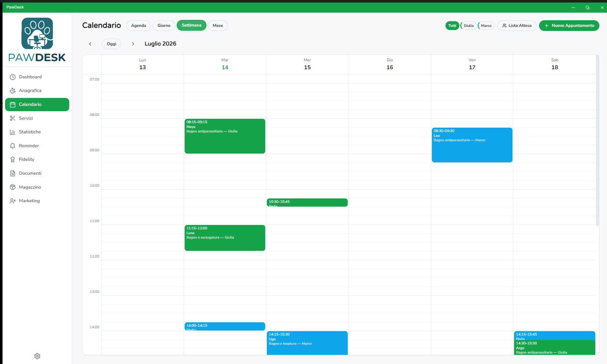
Task: Open the Lista Attesa button
Action: tap(517, 26)
